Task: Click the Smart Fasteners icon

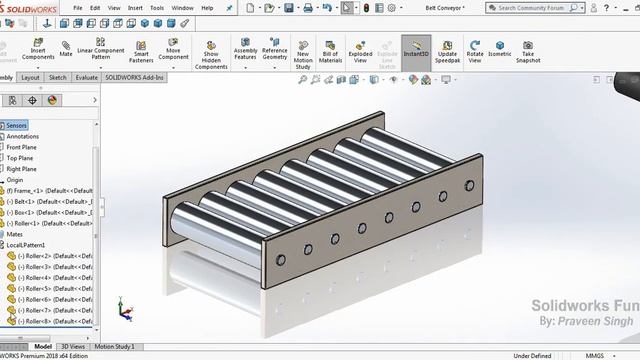Action: point(141,45)
